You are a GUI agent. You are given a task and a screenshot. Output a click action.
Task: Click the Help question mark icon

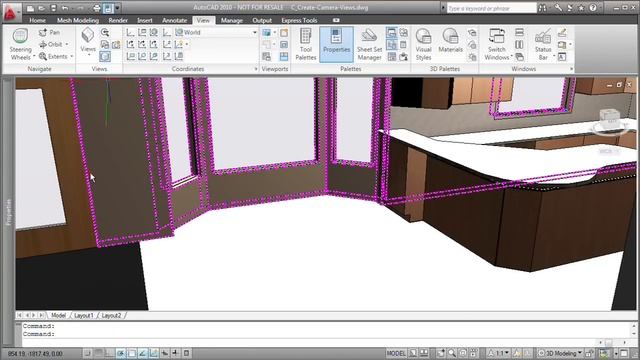pos(593,8)
